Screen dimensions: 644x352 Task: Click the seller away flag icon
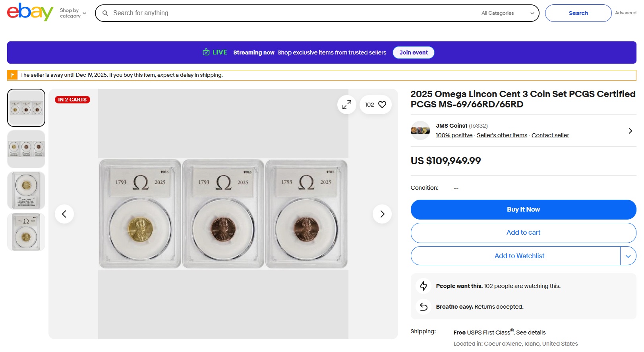(12, 75)
